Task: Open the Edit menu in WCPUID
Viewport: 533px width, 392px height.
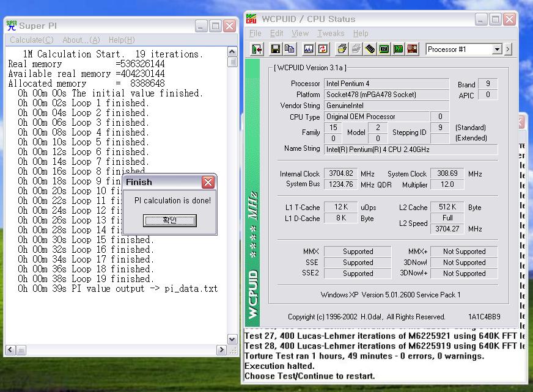Action: point(276,34)
